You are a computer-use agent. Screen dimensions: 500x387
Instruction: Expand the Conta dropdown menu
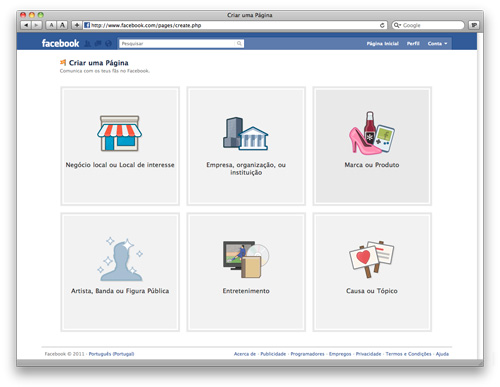pyautogui.click(x=437, y=44)
